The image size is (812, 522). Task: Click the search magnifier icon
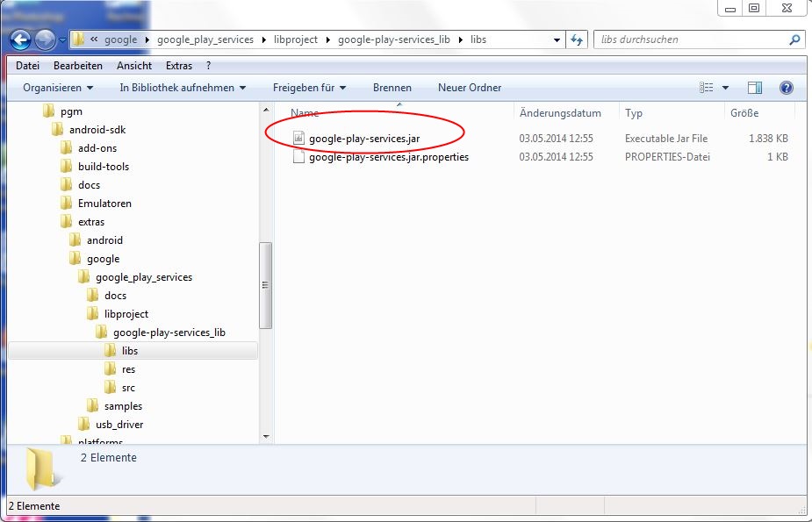click(x=794, y=39)
